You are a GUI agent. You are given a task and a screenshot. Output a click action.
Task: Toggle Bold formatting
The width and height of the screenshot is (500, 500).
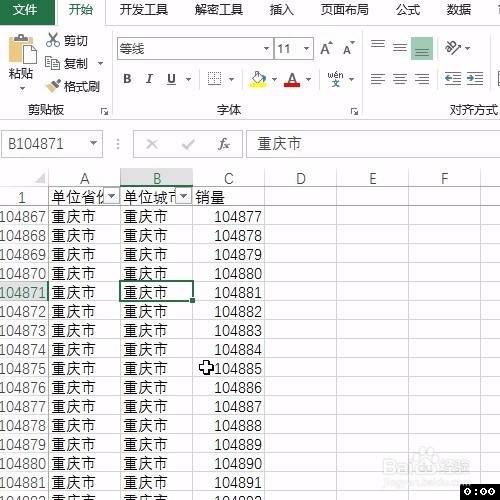pos(127,79)
